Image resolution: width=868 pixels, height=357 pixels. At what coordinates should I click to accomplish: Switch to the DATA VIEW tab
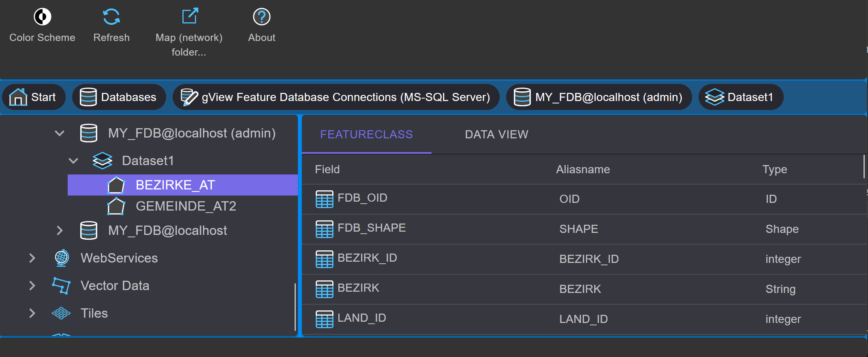[x=496, y=134]
